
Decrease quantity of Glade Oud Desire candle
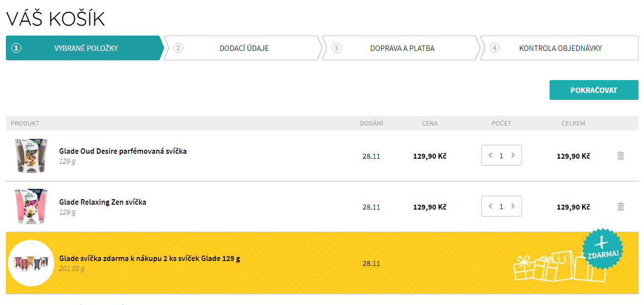490,155
